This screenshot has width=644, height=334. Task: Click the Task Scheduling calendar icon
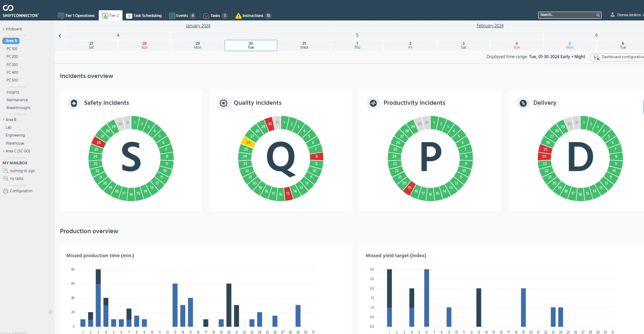coord(129,16)
